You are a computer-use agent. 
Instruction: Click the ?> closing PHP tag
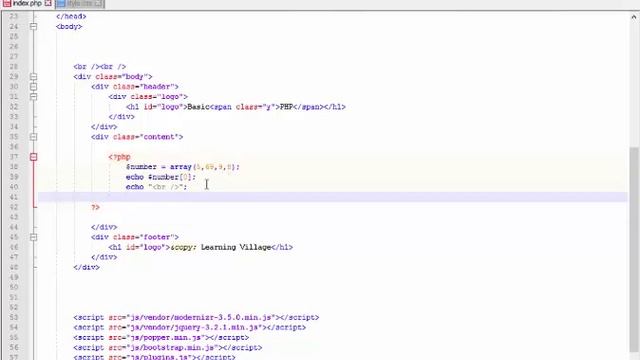pos(96,207)
